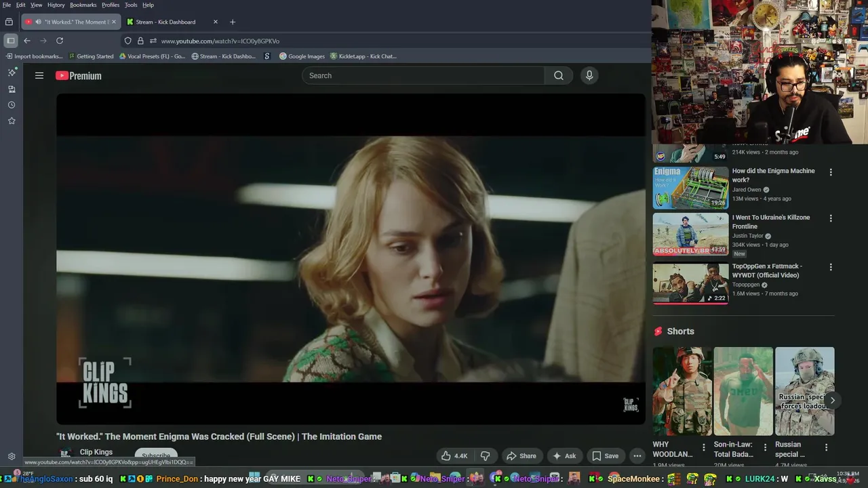Open the Bookmarks menu

[83, 5]
